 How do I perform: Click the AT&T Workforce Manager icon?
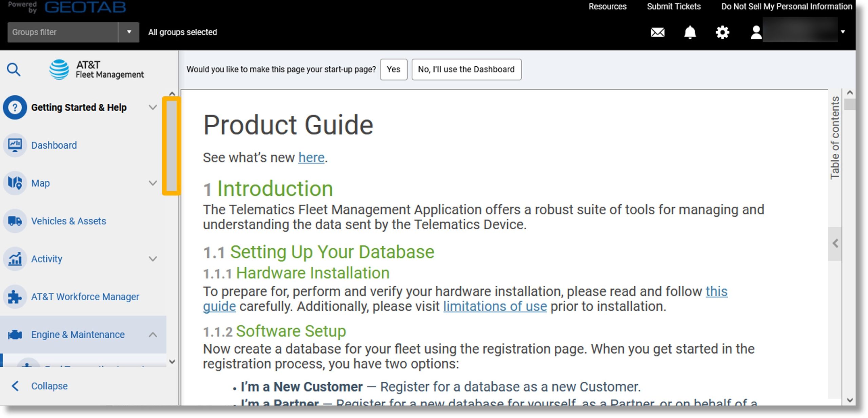(15, 296)
